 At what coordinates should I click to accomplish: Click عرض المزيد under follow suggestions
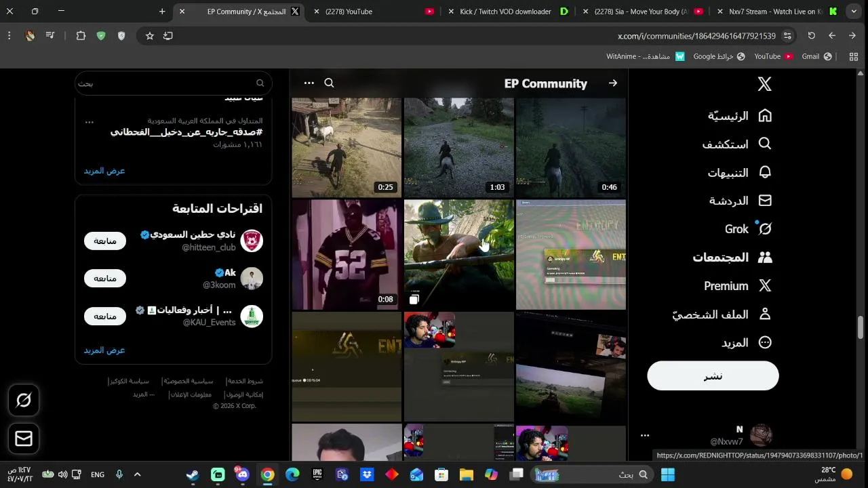(104, 350)
